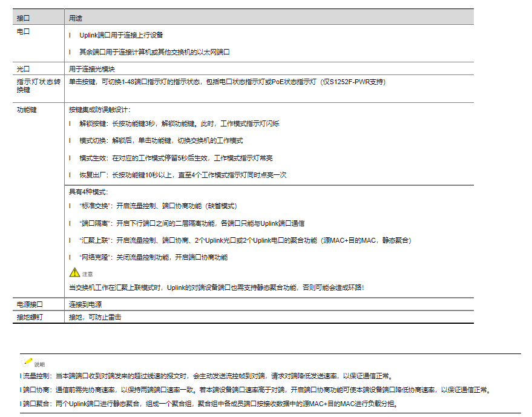Image resolution: width=532 pixels, height=417 pixels.
Task: Click the 解锁按键 bullet line
Action: coord(179,124)
